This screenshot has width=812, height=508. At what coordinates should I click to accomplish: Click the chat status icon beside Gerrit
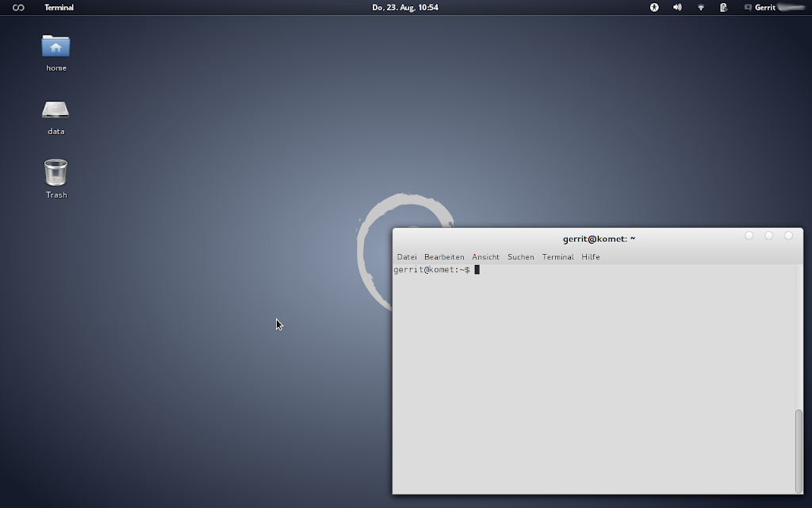(x=748, y=7)
